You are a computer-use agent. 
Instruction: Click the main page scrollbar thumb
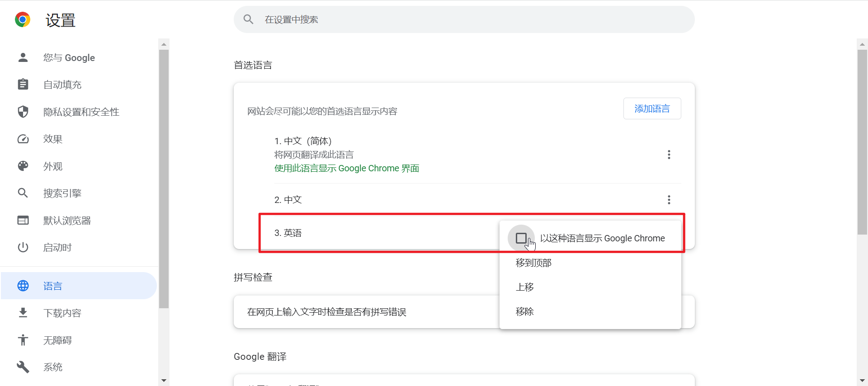coord(862,142)
